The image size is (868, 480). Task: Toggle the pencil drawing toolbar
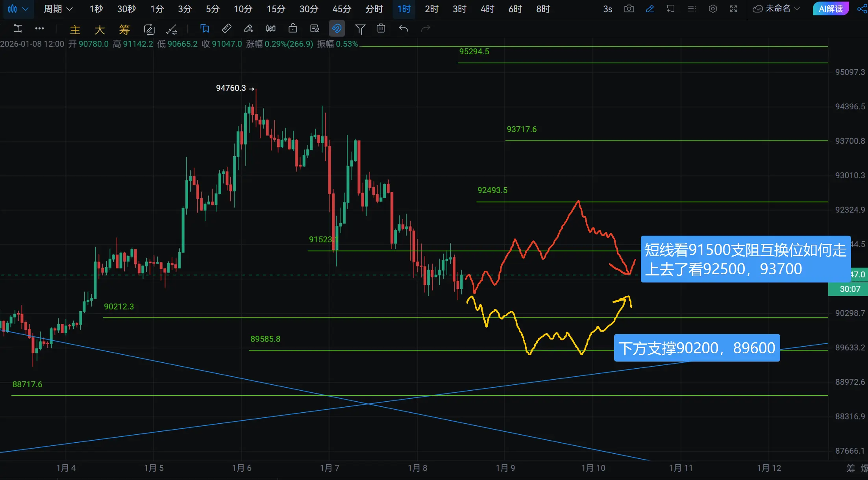(650, 9)
